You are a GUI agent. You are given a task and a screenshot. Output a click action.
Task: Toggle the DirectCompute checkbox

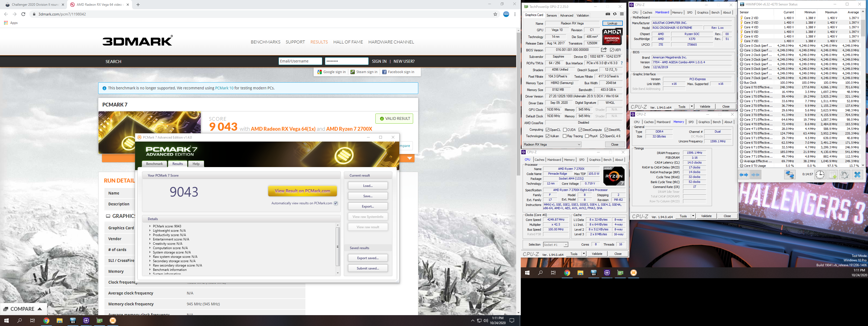tap(580, 130)
